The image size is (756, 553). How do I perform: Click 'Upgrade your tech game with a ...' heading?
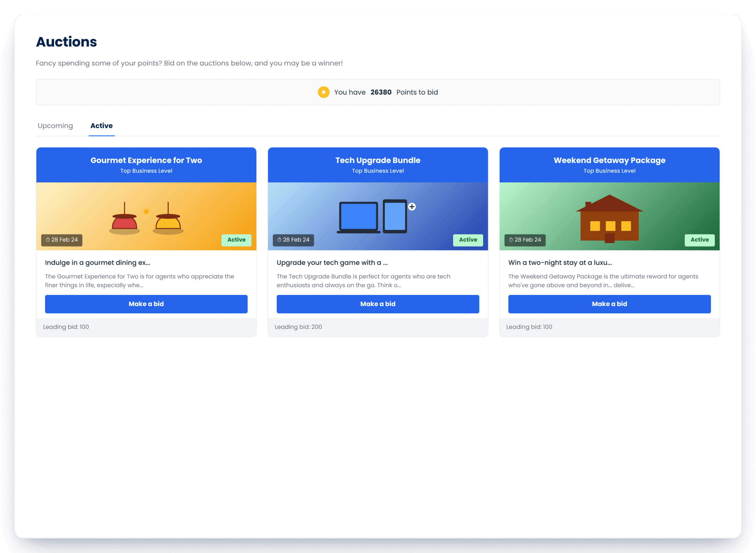tap(332, 263)
